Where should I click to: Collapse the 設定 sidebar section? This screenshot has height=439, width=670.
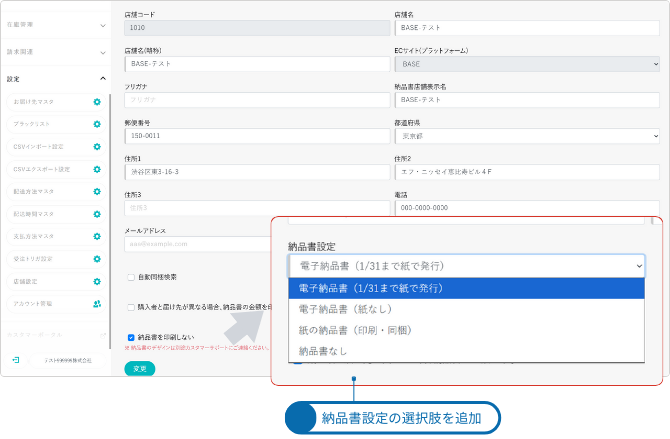55,79
